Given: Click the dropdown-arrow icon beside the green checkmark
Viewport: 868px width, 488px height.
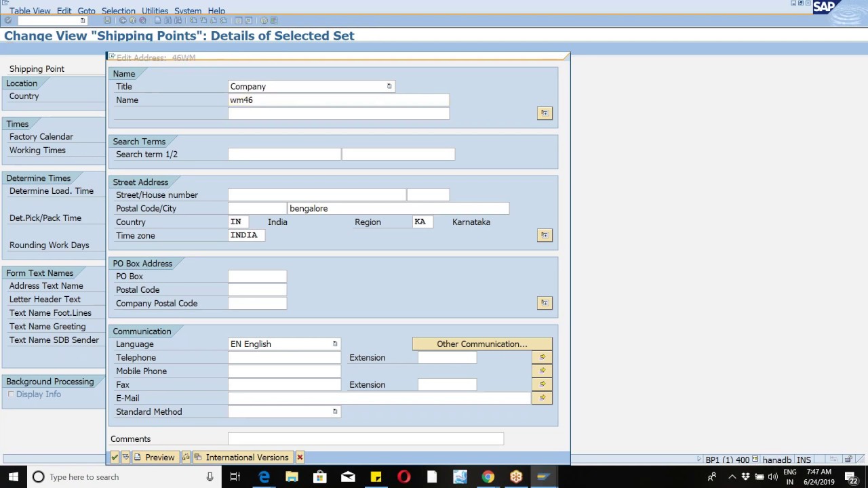Looking at the screenshot, I should tap(125, 457).
